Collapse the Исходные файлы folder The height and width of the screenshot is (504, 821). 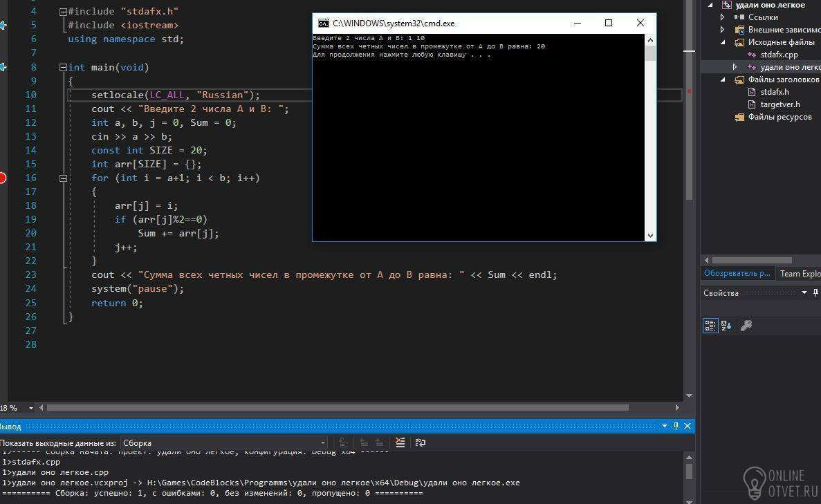[x=723, y=42]
